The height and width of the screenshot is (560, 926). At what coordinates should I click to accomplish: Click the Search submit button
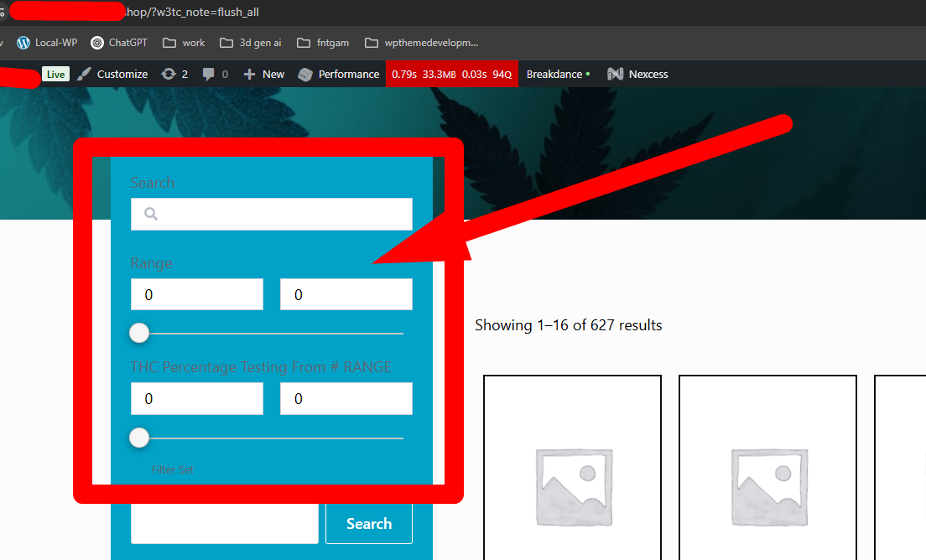(x=369, y=523)
